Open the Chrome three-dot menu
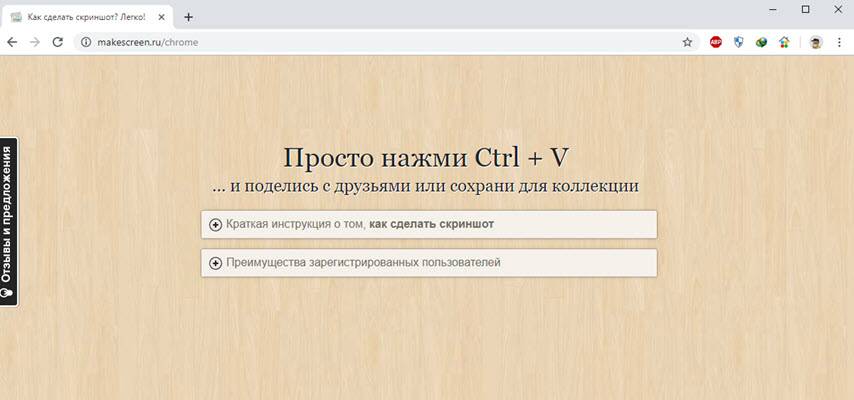This screenshot has height=400, width=854. click(x=839, y=42)
